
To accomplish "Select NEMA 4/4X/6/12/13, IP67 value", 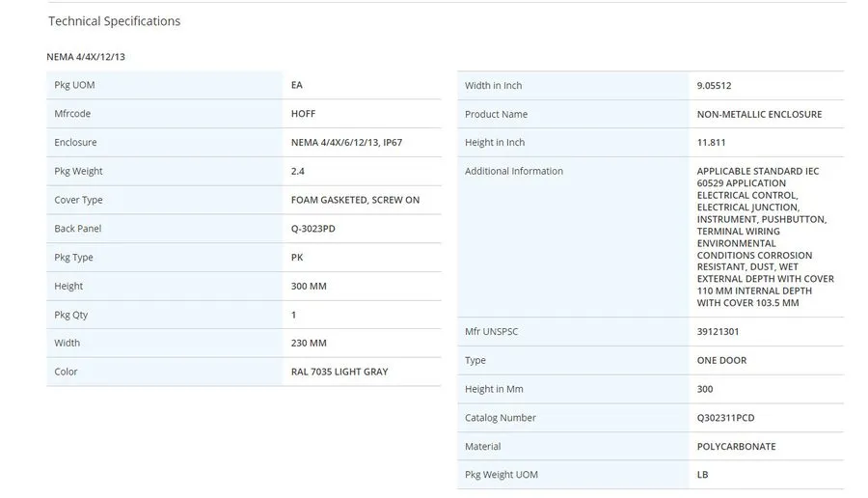I will (x=346, y=143).
